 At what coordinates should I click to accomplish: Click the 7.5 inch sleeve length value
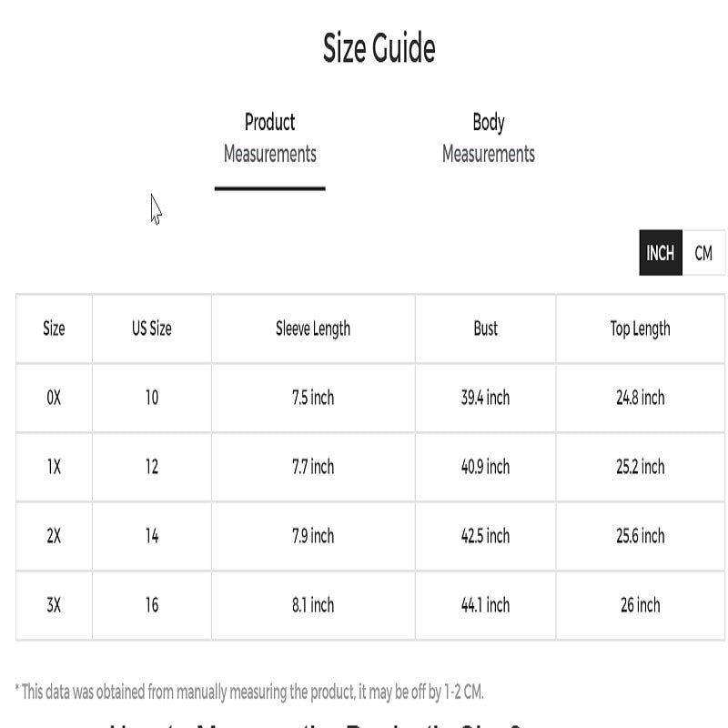pos(313,398)
